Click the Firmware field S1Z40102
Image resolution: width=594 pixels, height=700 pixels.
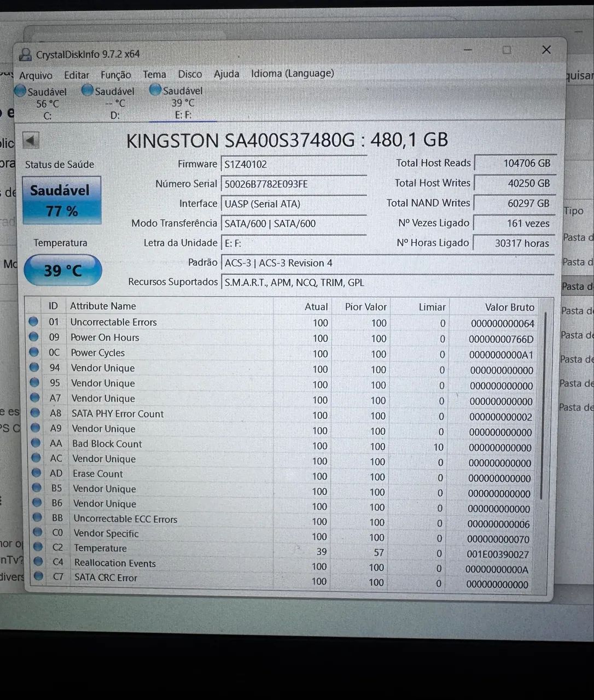pyautogui.click(x=293, y=164)
